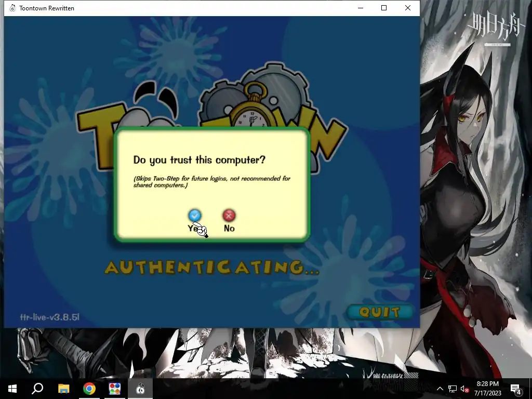Maximize the Toontown Rewritten window

(384, 8)
